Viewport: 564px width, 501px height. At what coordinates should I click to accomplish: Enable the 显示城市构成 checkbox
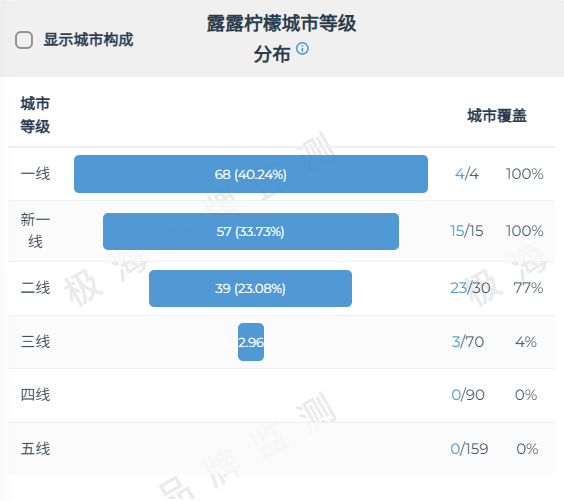pyautogui.click(x=24, y=40)
